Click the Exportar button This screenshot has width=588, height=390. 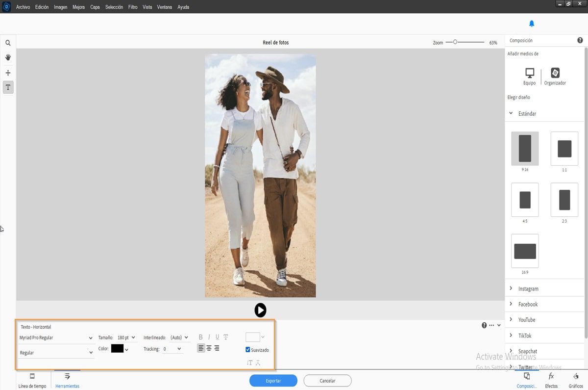click(x=273, y=381)
